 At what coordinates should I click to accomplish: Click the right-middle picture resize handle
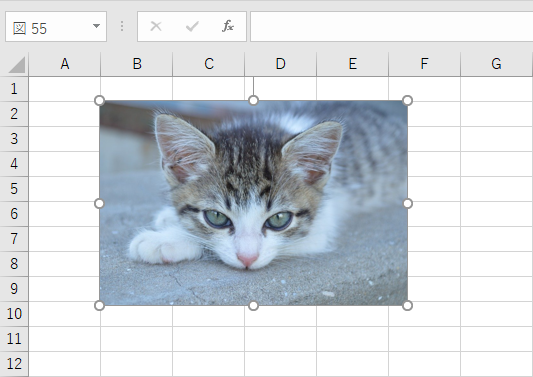point(408,203)
